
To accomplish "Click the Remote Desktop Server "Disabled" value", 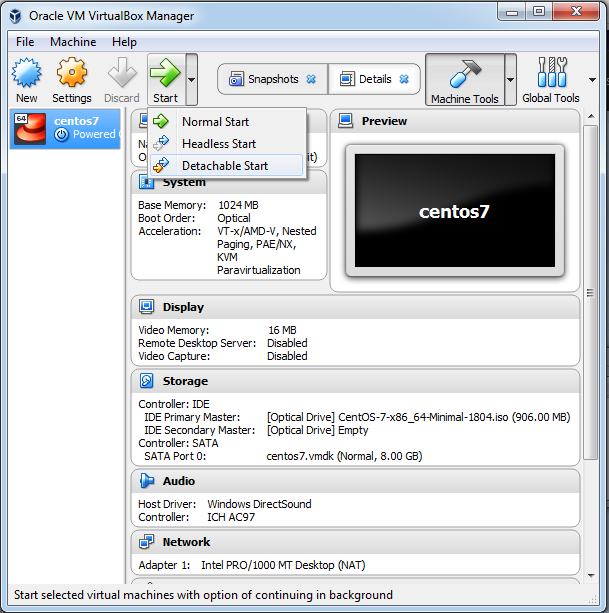I will [287, 343].
